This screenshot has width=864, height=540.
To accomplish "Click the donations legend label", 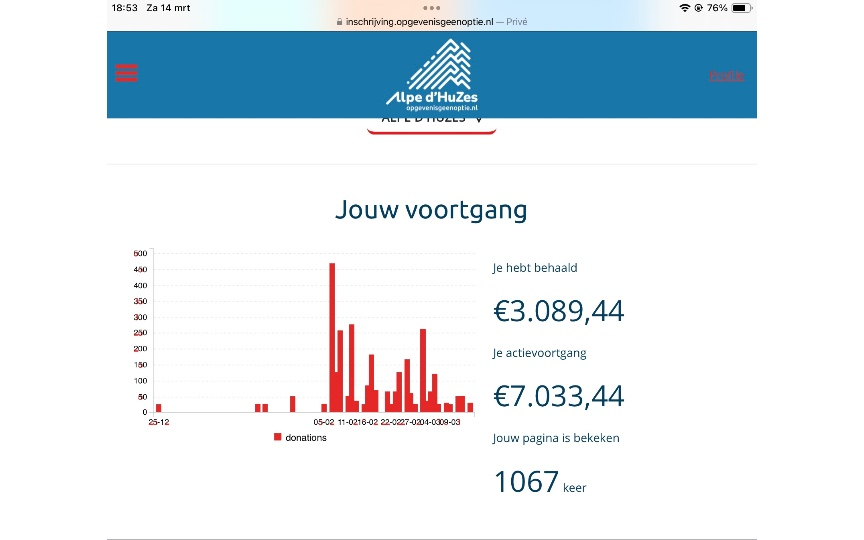I will pos(306,438).
